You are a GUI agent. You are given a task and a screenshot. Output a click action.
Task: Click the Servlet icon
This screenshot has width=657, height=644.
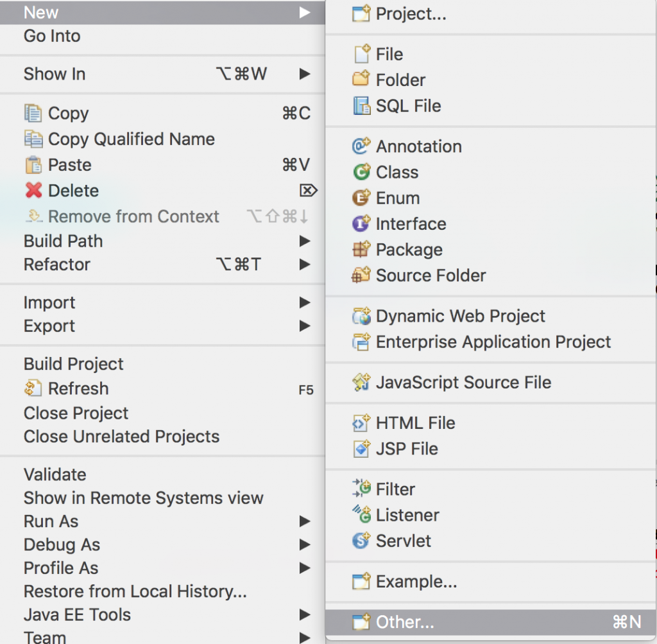tap(361, 541)
